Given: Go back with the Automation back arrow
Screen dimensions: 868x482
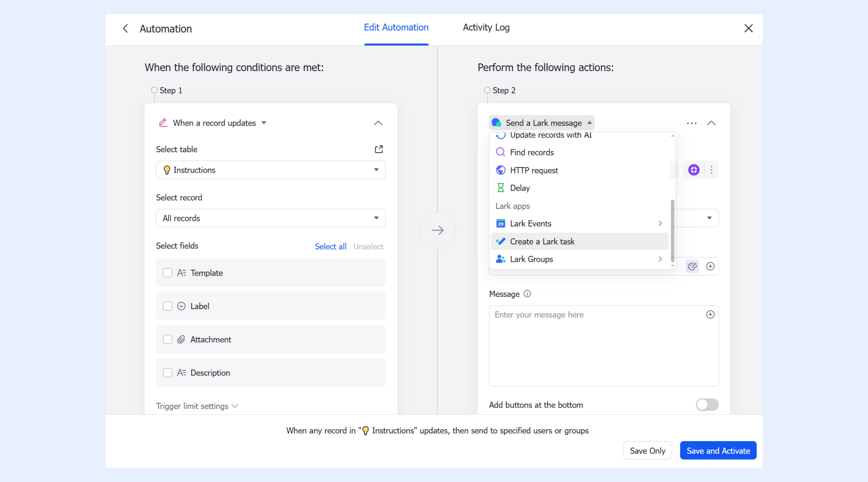Looking at the screenshot, I should 125,29.
